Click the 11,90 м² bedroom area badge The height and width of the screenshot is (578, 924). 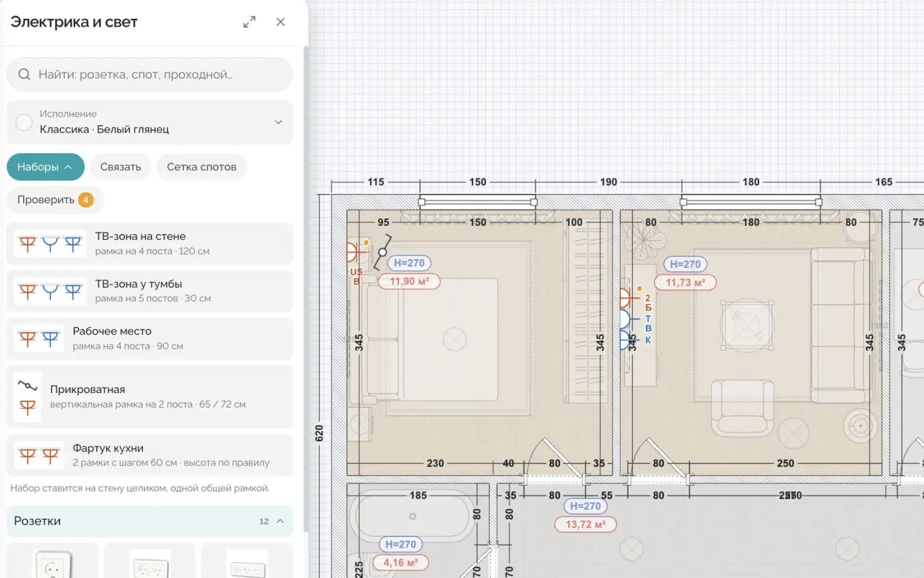(x=409, y=281)
